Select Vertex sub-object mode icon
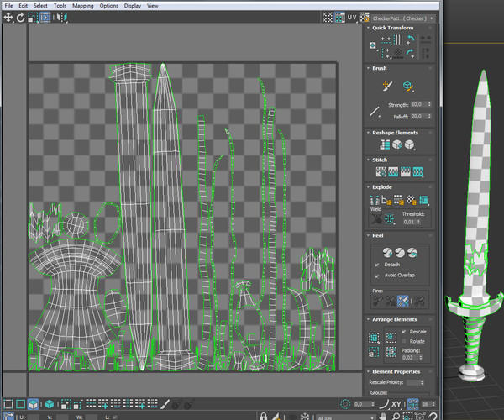The height and width of the screenshot is (420, 504). click(x=8, y=404)
